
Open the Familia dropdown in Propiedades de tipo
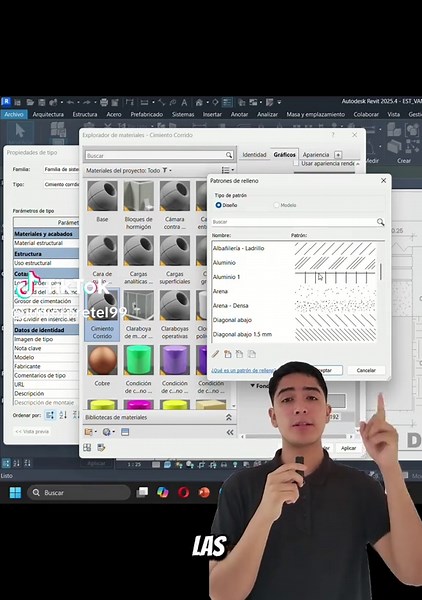[x=61, y=169]
